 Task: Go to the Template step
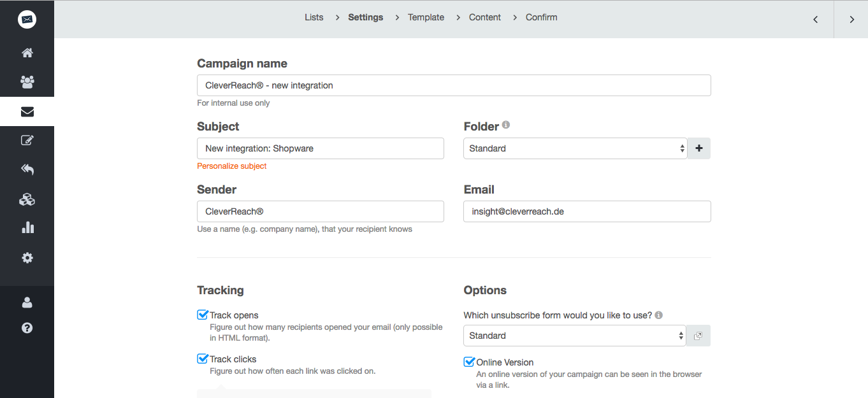pos(426,17)
